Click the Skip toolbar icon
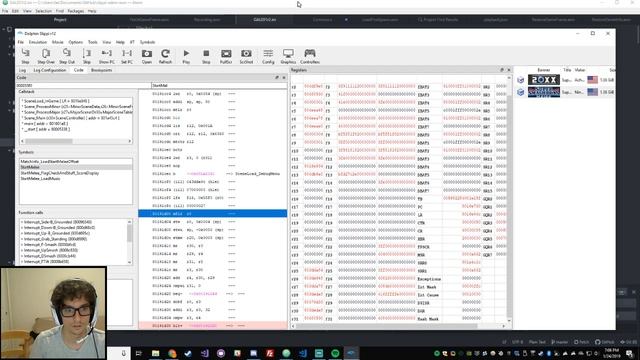 coord(87,56)
